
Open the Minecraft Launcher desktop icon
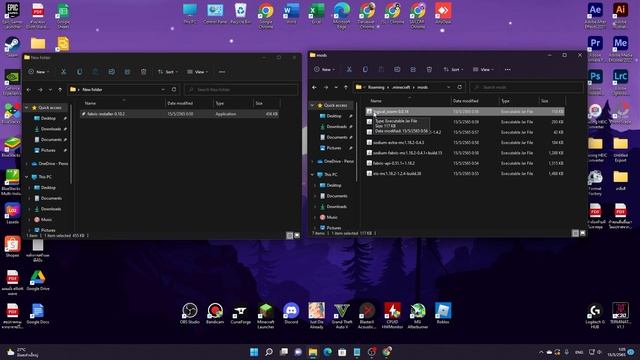266,316
